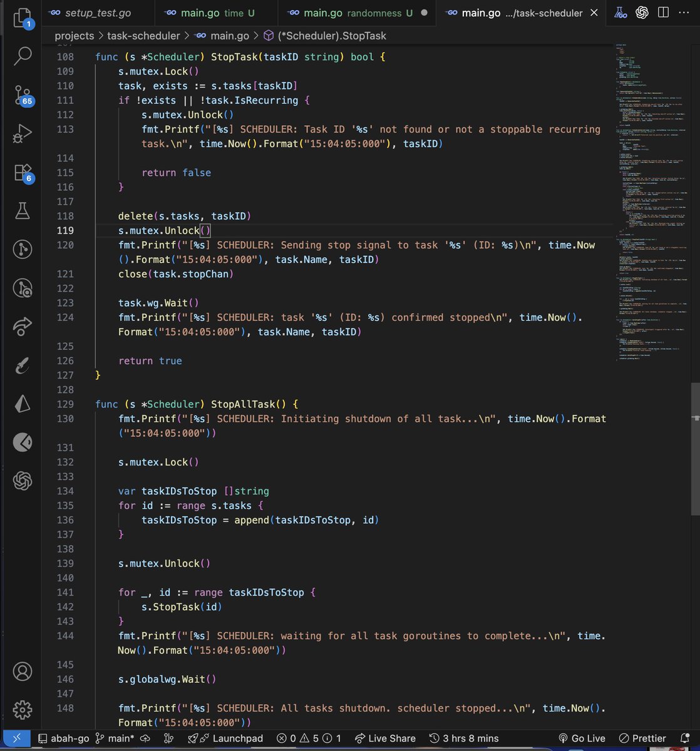Click the 3 hrs 8 mins time tracker
The height and width of the screenshot is (751, 700).
pyautogui.click(x=464, y=738)
